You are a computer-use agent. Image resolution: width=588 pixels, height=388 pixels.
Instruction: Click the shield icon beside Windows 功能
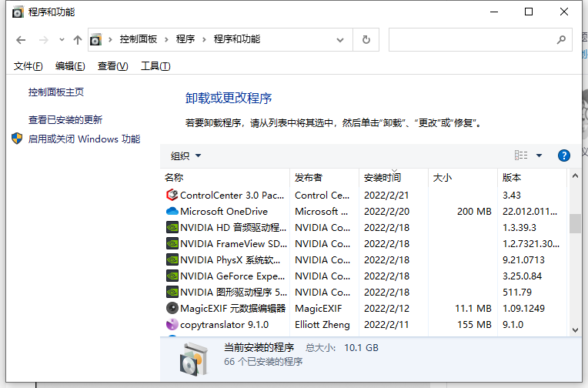[x=17, y=139]
